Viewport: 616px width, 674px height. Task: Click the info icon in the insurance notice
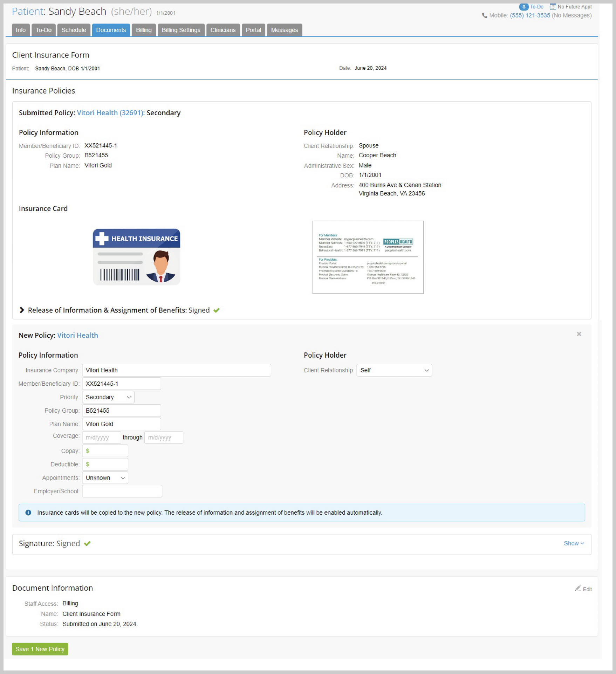click(x=28, y=513)
